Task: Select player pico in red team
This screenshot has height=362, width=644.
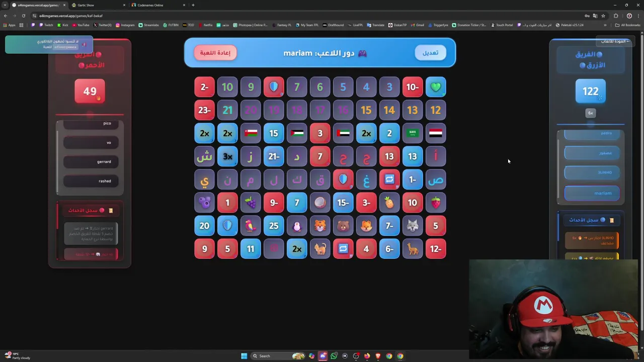Action: click(x=91, y=124)
